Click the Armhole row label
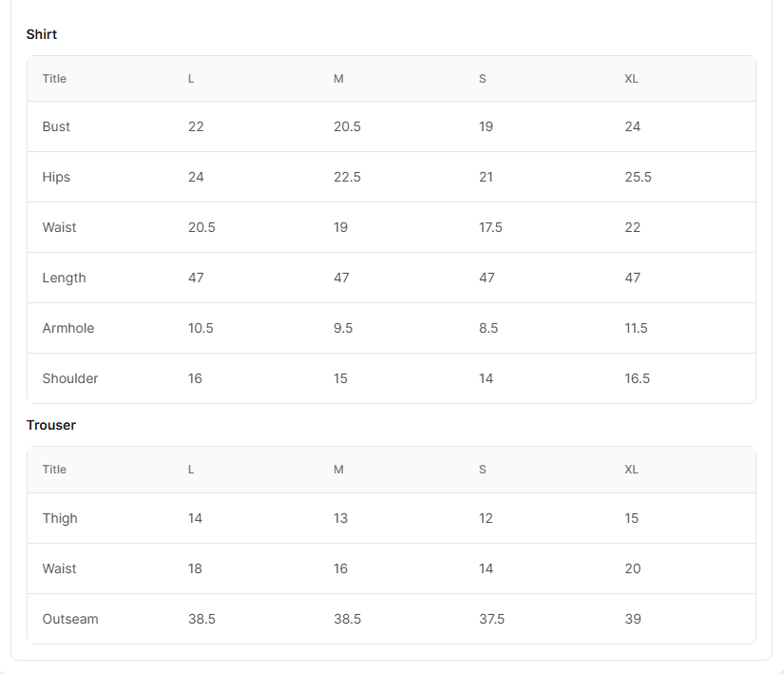This screenshot has height=674, width=784. pos(68,328)
